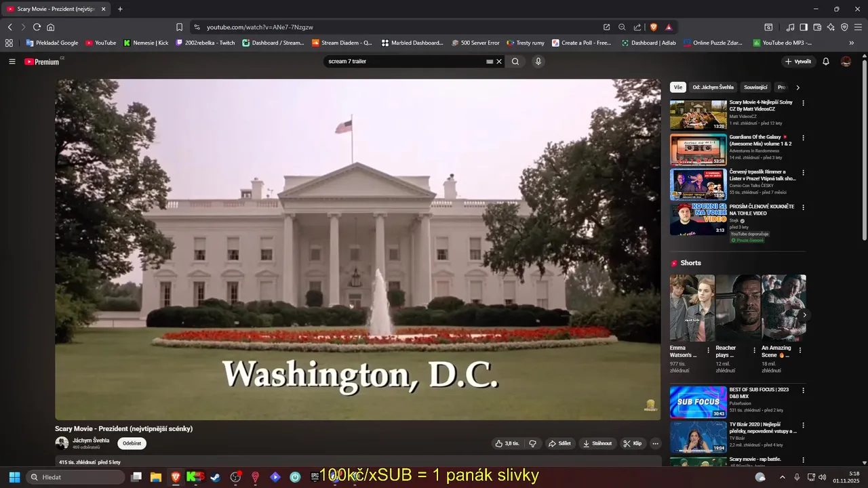Select the Vše filter chip
This screenshot has height=488, width=868.
tap(678, 87)
